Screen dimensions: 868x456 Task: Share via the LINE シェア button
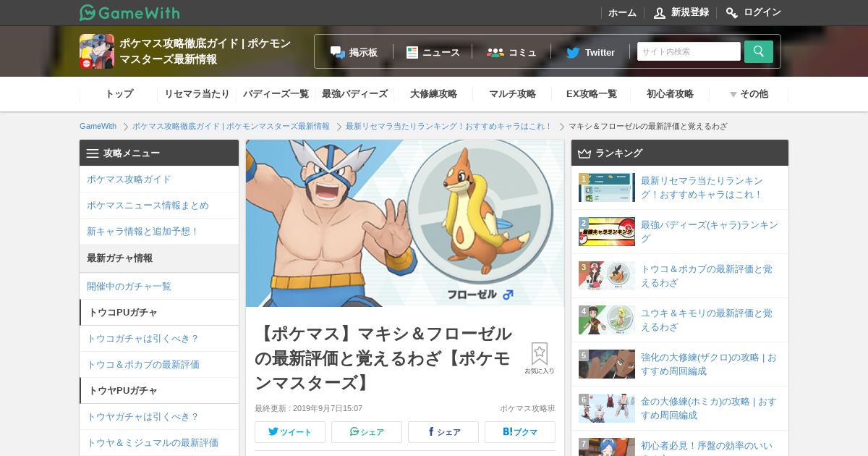(367, 432)
